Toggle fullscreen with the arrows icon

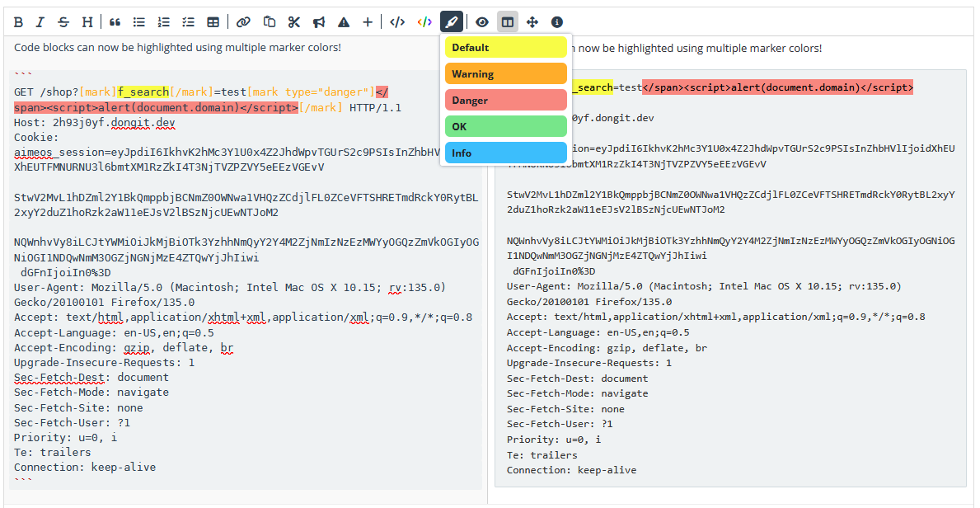click(x=532, y=22)
